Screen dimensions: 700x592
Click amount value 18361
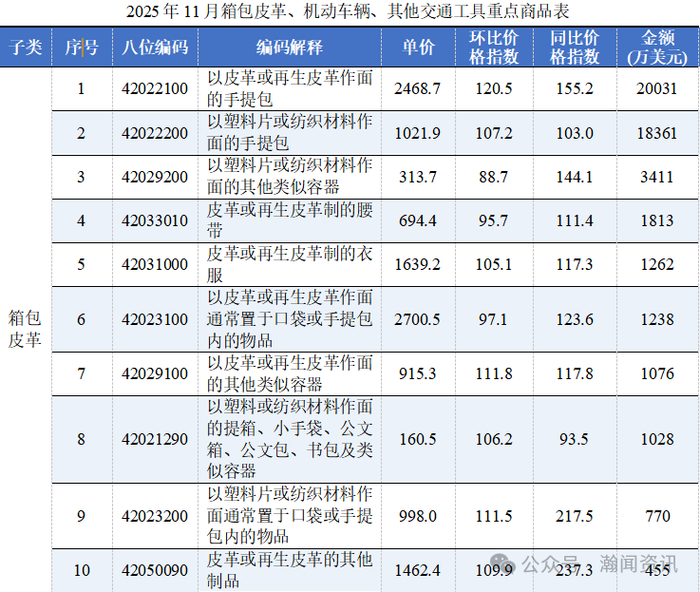656,133
